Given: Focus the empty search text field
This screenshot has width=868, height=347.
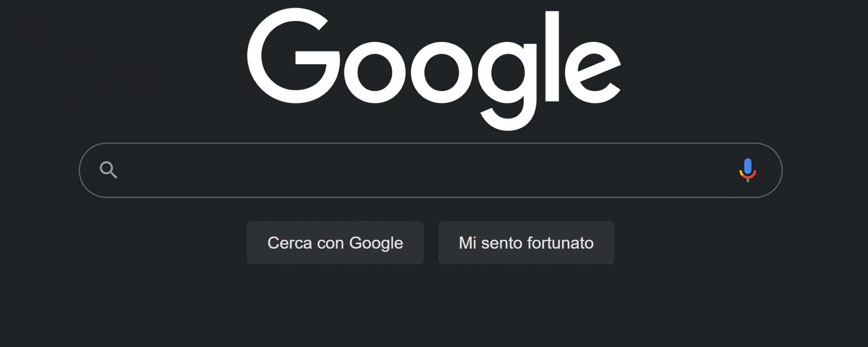Looking at the screenshot, I should (x=426, y=170).
